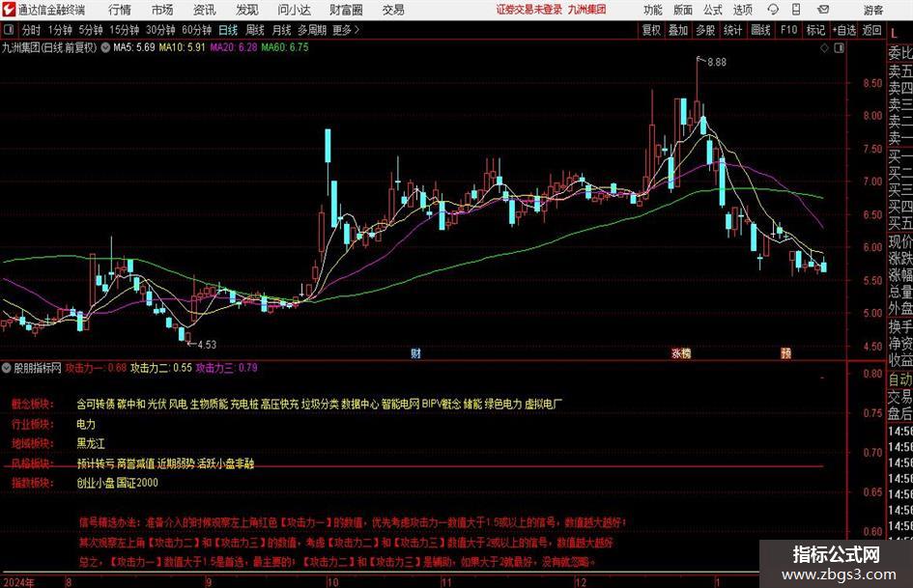Click the 标记 mark button
This screenshot has width=913, height=588.
tap(815, 30)
